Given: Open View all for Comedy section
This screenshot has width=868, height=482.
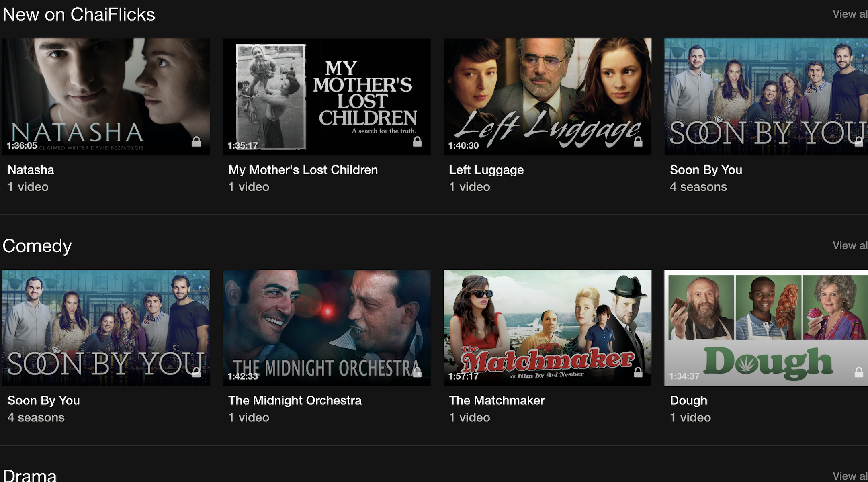Looking at the screenshot, I should pyautogui.click(x=850, y=245).
